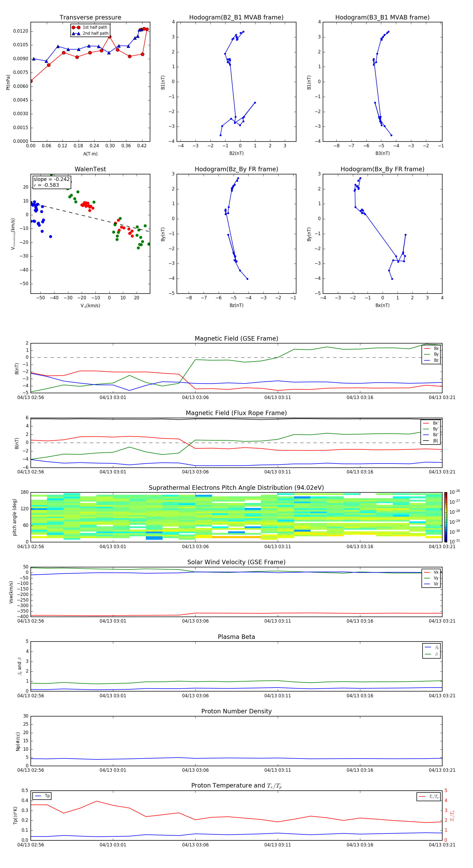
Task: Select the "βp" plasma beta legend entry
Action: 431,647
